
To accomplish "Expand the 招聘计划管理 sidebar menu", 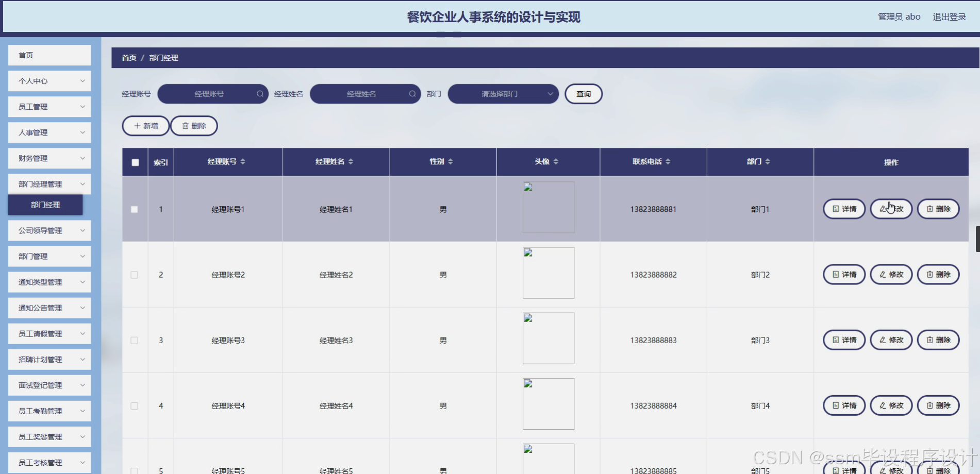I will pos(49,359).
